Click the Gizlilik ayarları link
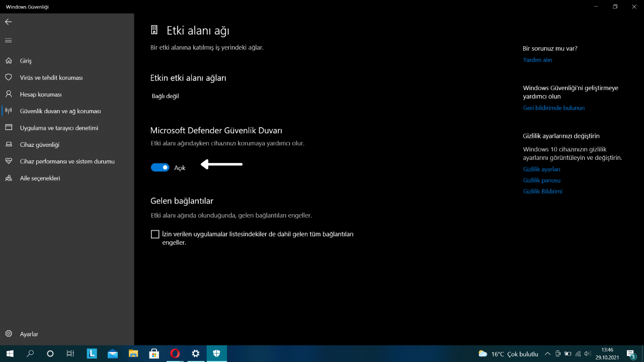Screen dimensions: 644x362 541,169
